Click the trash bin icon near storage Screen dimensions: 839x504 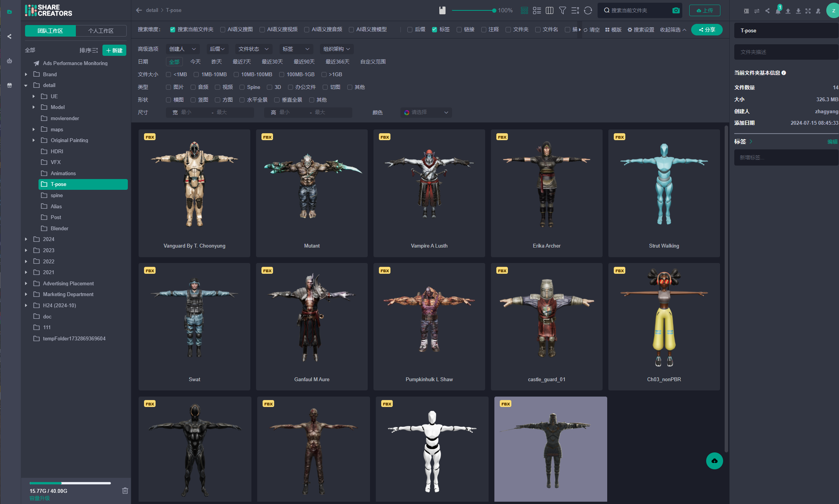click(125, 491)
